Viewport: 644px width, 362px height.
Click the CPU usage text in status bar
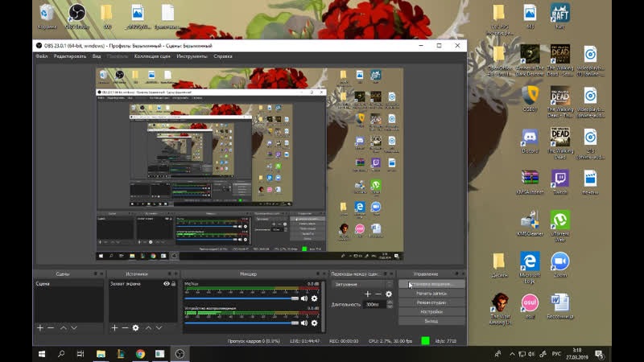(x=390, y=341)
